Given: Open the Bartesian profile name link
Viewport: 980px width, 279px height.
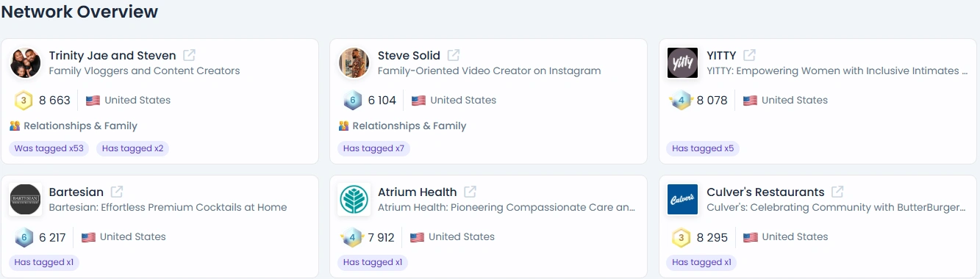Looking at the screenshot, I should [x=76, y=192].
